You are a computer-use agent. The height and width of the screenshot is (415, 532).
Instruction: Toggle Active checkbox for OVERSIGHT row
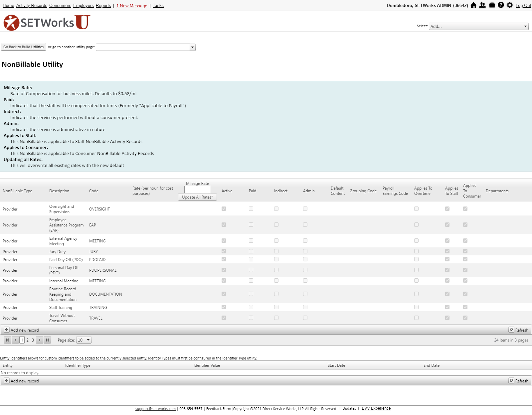[x=224, y=209]
